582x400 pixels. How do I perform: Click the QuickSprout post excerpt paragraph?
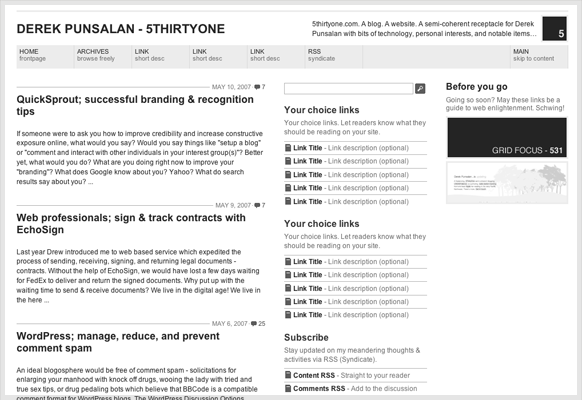coord(140,157)
